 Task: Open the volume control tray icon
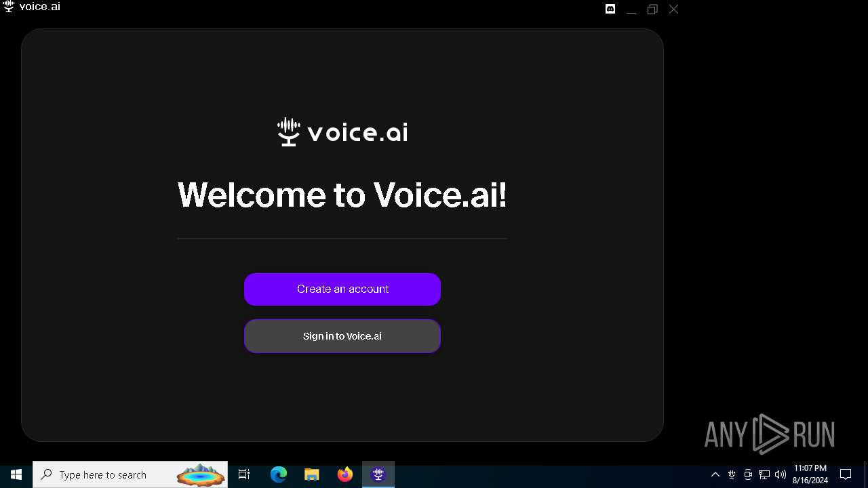pos(781,474)
